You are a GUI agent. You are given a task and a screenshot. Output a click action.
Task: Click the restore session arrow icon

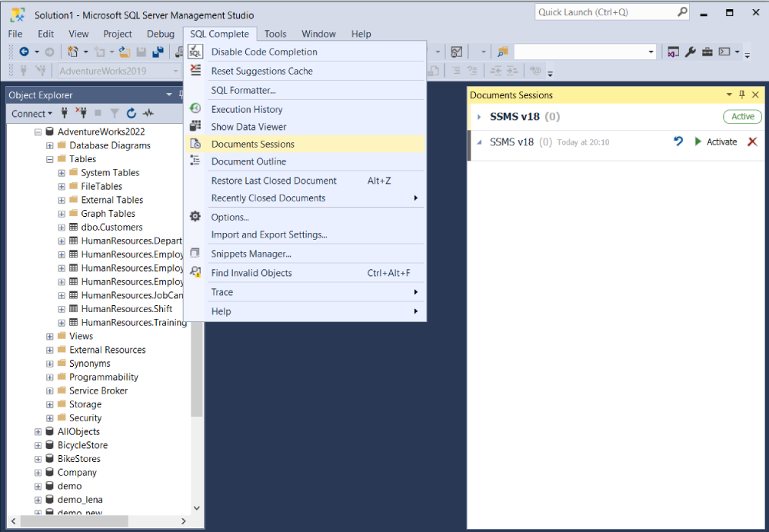pyautogui.click(x=678, y=141)
